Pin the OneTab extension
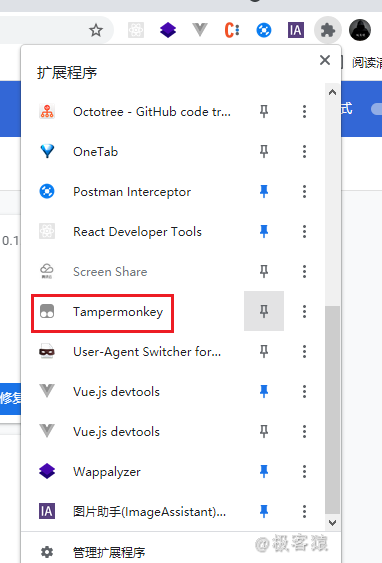This screenshot has height=563, width=382. (264, 152)
